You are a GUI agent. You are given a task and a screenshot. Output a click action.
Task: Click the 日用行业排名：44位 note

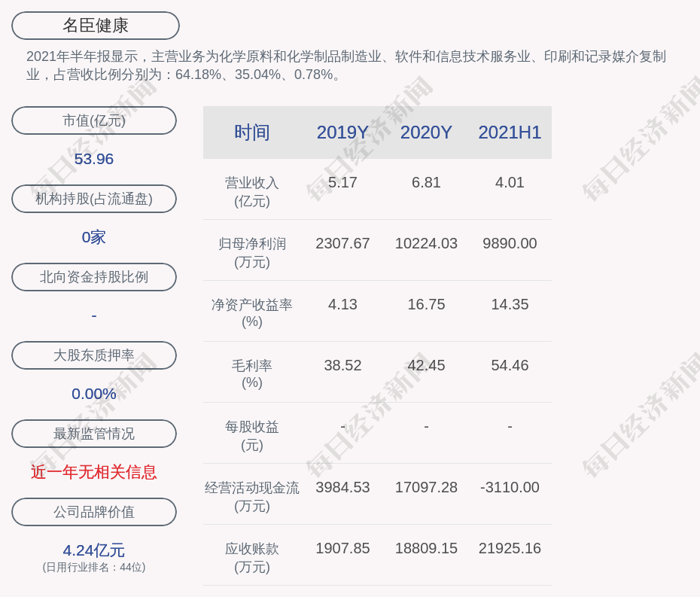[94, 567]
